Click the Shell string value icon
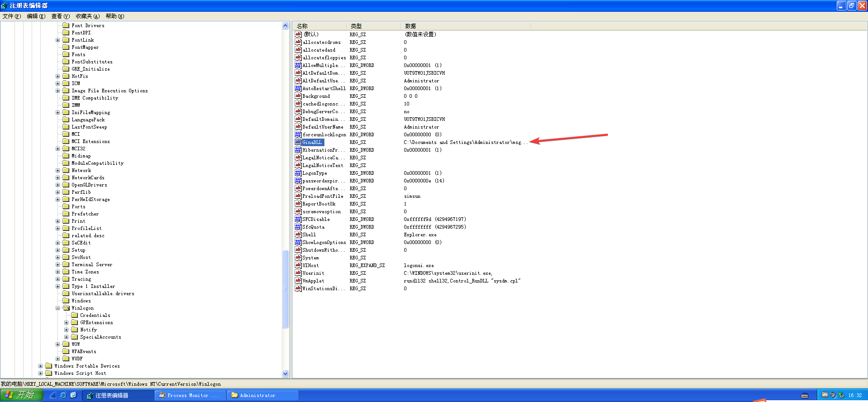Screen dimensions: 868x402 [298, 234]
